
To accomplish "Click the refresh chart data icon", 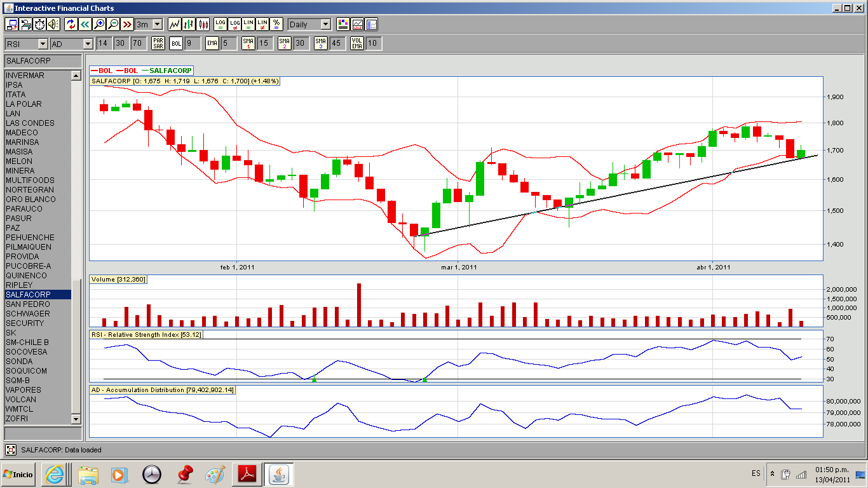I will pos(71,24).
